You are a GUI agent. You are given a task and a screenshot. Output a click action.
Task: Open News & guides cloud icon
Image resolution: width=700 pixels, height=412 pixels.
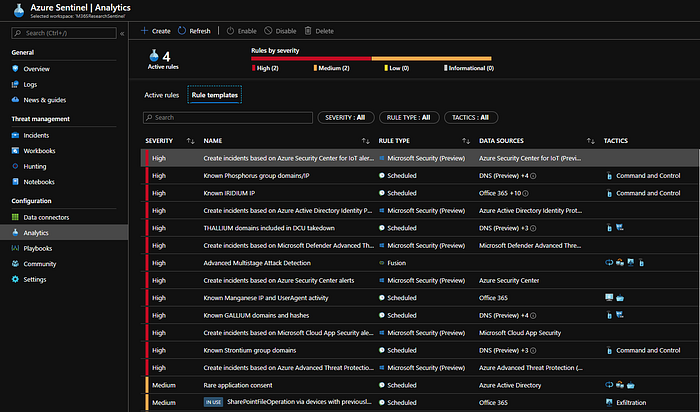pyautogui.click(x=15, y=100)
